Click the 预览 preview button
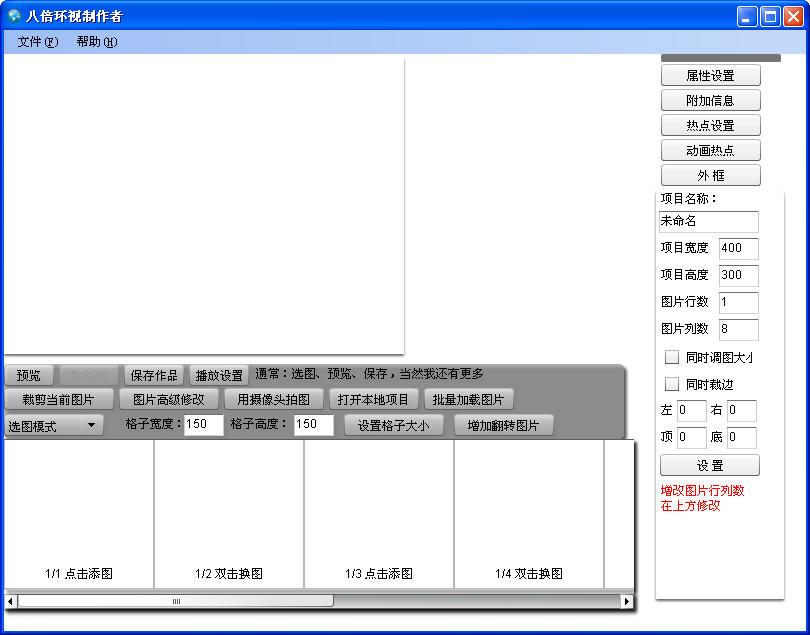The height and width of the screenshot is (635, 810). pos(29,374)
